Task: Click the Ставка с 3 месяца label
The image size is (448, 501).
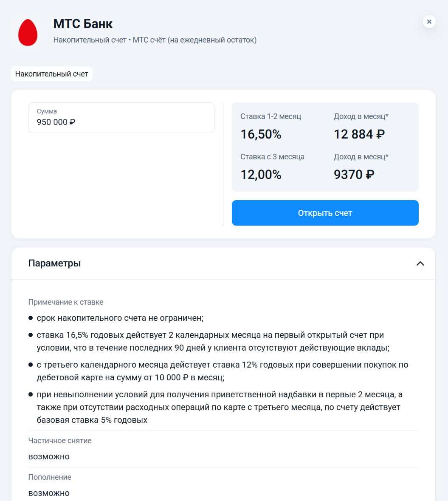Action: 273,156
